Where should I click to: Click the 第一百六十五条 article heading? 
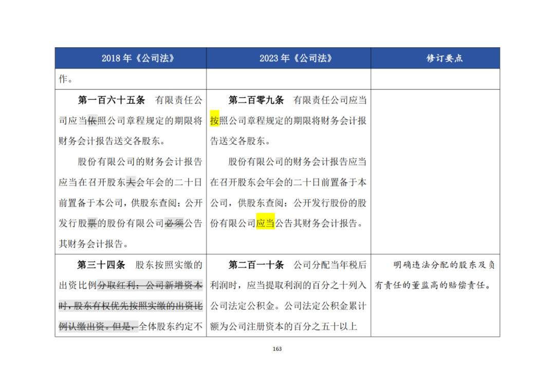(x=111, y=100)
